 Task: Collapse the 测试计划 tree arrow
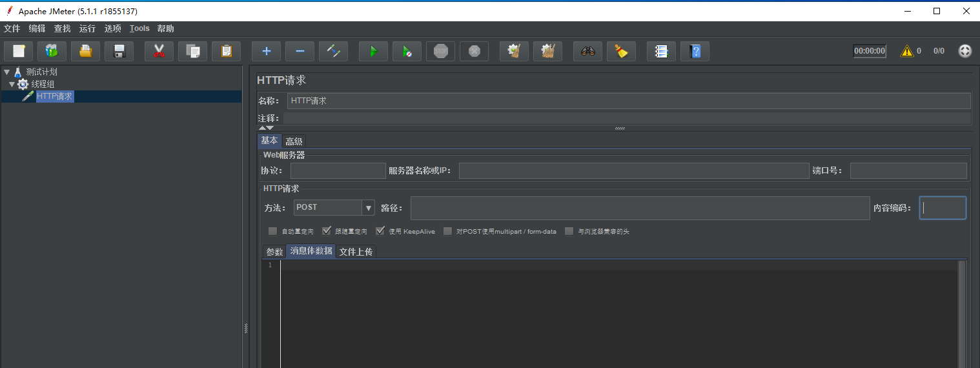pos(6,72)
